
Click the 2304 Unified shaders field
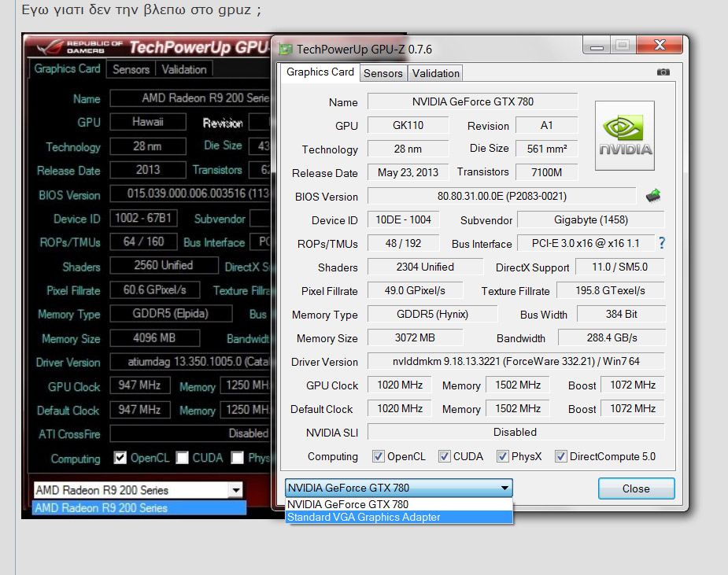click(425, 267)
